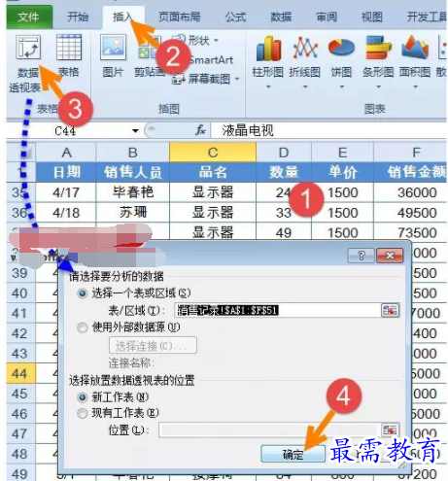Click the range picker icon beside 位置

click(x=390, y=429)
